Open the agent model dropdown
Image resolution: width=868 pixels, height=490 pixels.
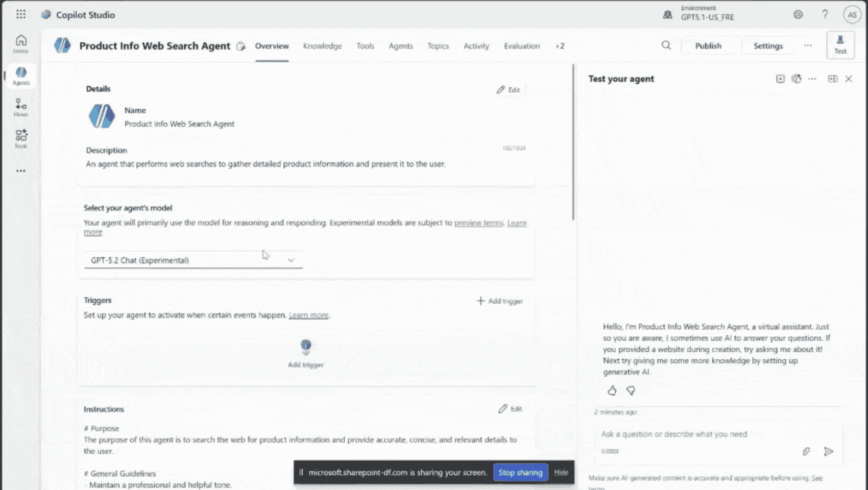pyautogui.click(x=291, y=260)
